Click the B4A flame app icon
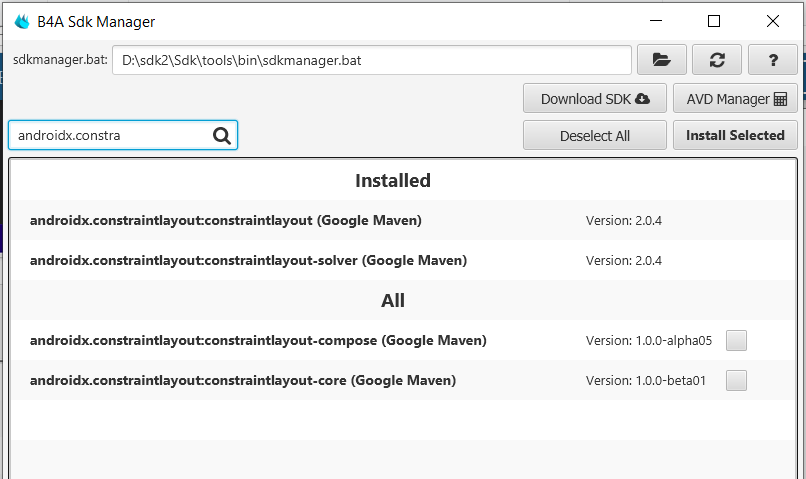The width and height of the screenshot is (806, 479). click(22, 21)
